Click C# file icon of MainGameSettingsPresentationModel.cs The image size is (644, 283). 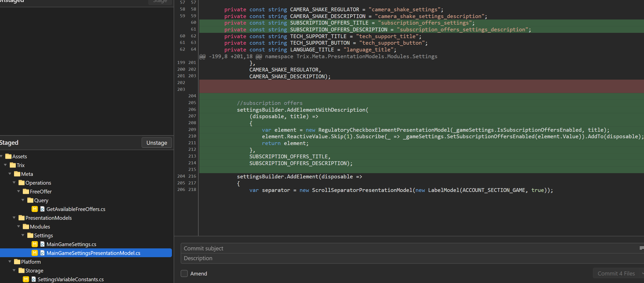click(x=42, y=253)
